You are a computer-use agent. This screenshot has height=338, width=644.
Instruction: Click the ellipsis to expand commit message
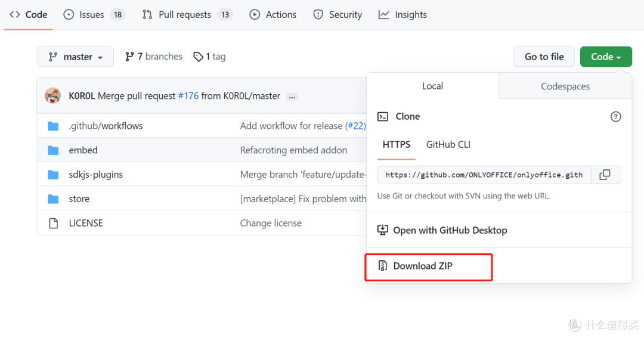(292, 96)
